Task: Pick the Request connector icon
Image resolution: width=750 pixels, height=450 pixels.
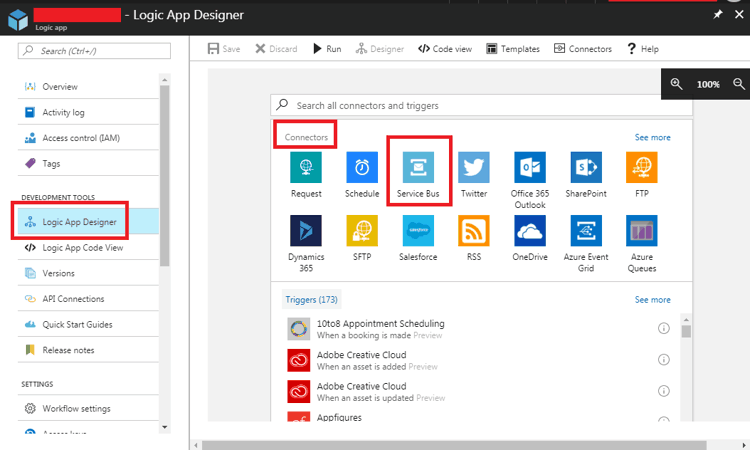Action: [x=306, y=167]
